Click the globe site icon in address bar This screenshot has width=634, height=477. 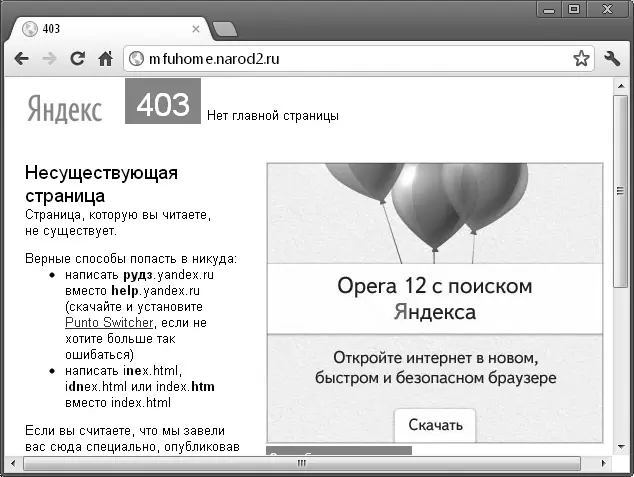[136, 59]
